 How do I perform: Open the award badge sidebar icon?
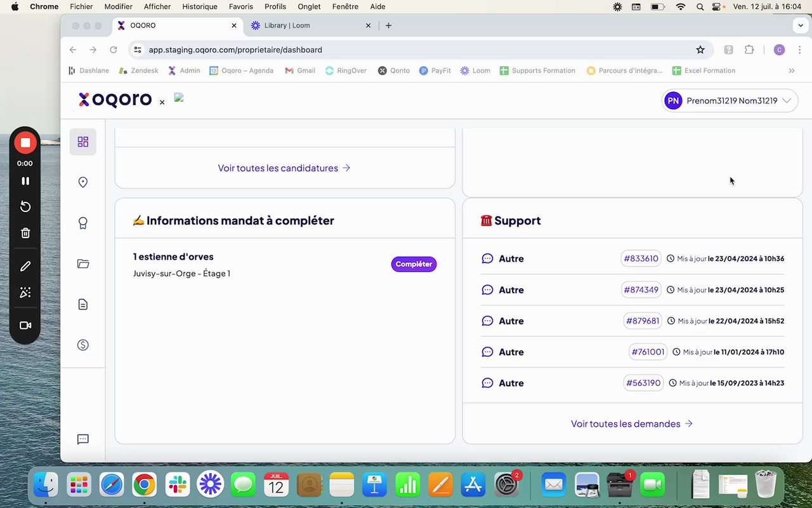click(83, 223)
